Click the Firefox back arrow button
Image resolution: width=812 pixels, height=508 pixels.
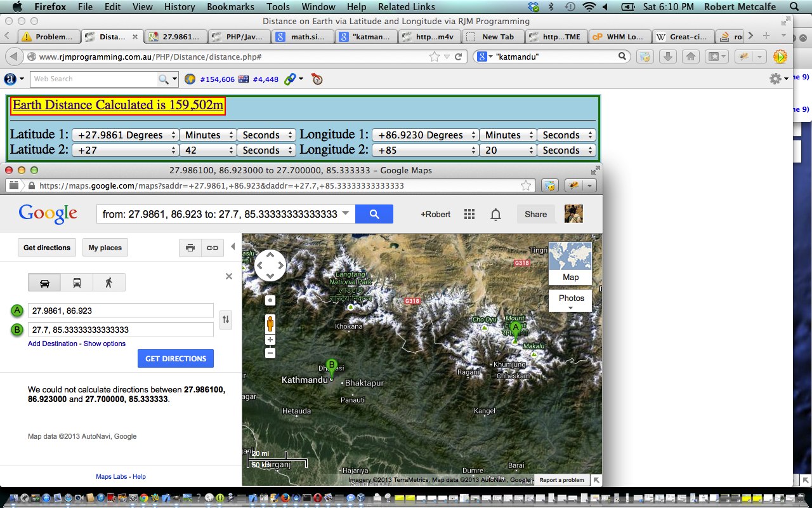[x=13, y=57]
